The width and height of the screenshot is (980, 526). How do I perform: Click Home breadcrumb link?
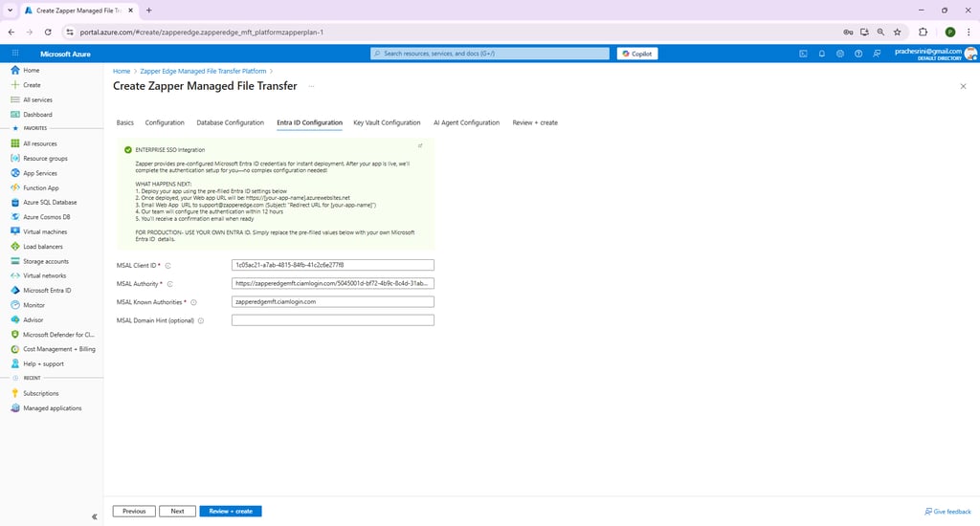click(122, 71)
